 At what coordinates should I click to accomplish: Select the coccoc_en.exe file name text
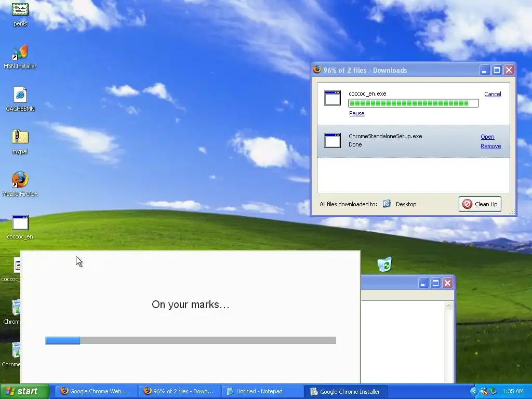tap(367, 94)
